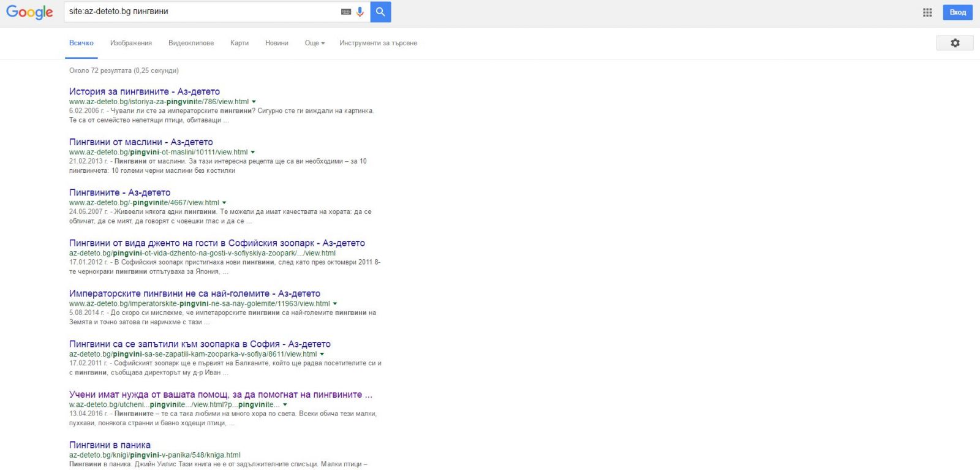Click snippet dated 17.02.2011 about Софийският зоопарк
Screen dimensions: 980x470
225,368
